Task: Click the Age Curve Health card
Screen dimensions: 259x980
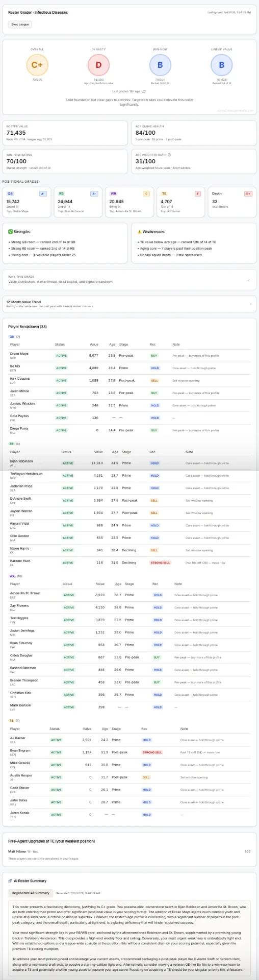Action: click(x=194, y=133)
